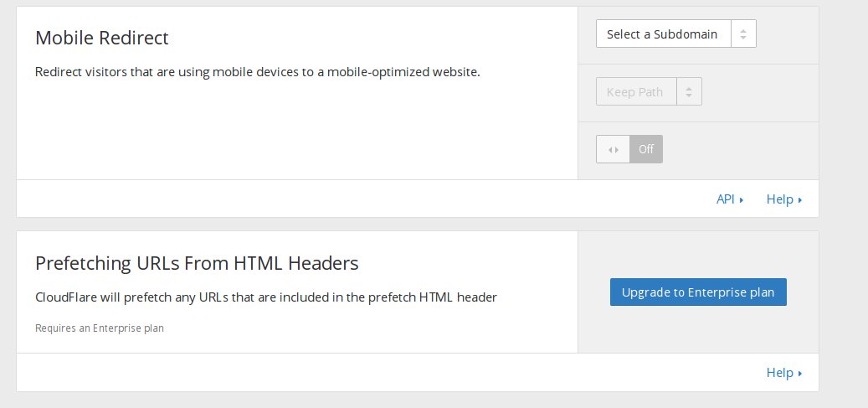Select the Mobile Redirect heading

(x=102, y=38)
